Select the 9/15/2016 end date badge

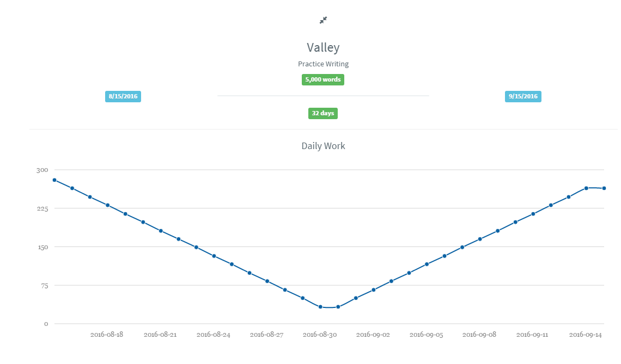(x=523, y=96)
